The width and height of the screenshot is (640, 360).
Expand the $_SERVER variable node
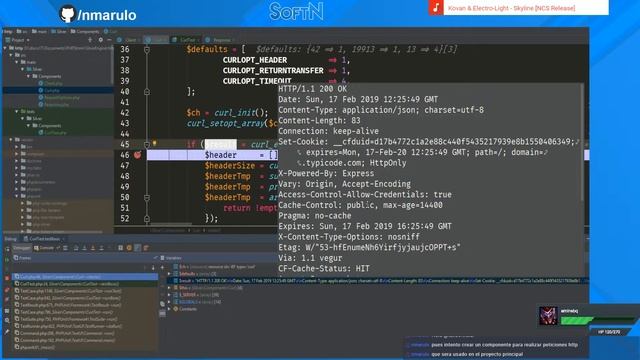169,295
